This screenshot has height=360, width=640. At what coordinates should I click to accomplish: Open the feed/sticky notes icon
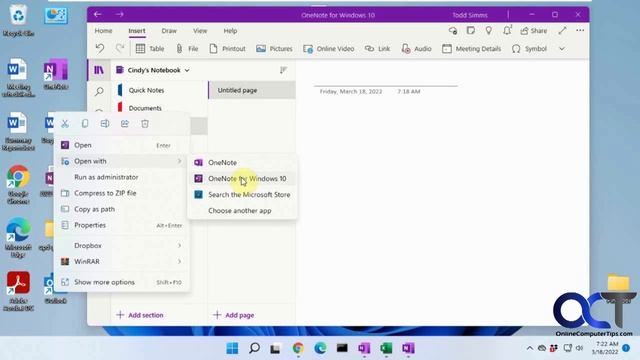pos(471,30)
